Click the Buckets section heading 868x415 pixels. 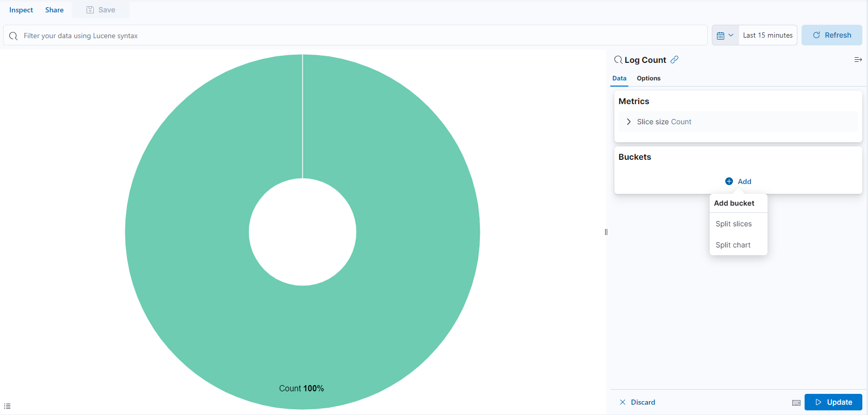coord(635,157)
